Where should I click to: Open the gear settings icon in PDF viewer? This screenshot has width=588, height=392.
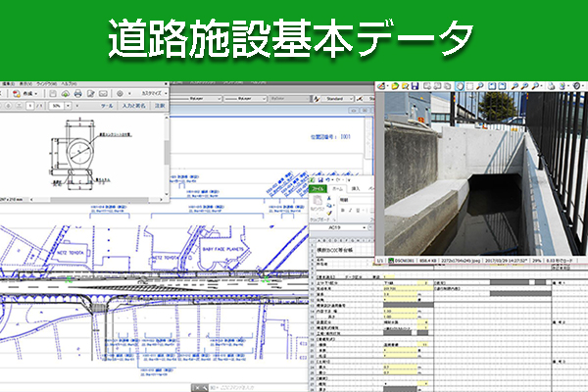click(120, 93)
